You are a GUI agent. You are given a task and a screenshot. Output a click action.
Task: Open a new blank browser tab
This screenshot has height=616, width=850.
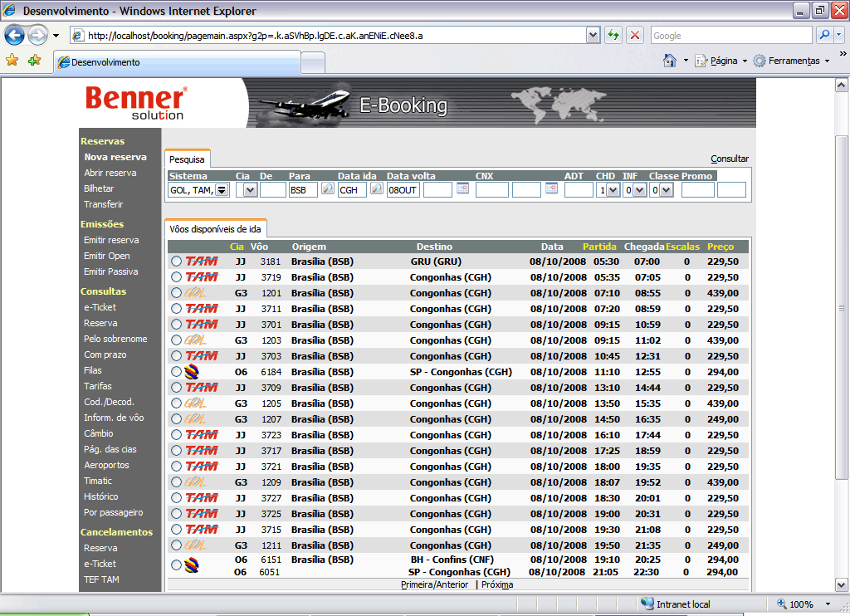pyautogui.click(x=313, y=63)
